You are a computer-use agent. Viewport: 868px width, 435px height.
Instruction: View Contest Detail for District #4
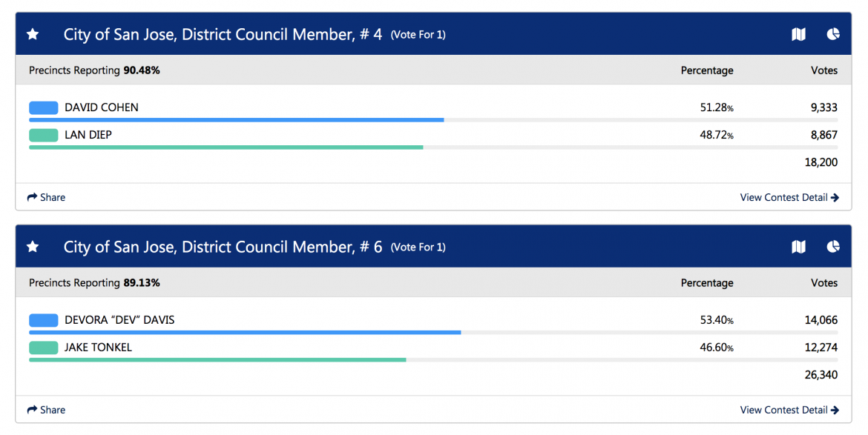[789, 197]
